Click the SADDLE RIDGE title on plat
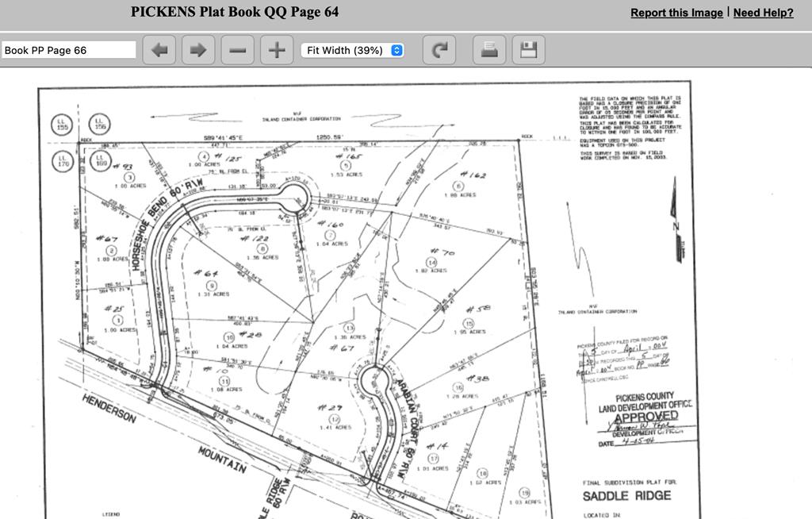The image size is (812, 519). pos(626,496)
